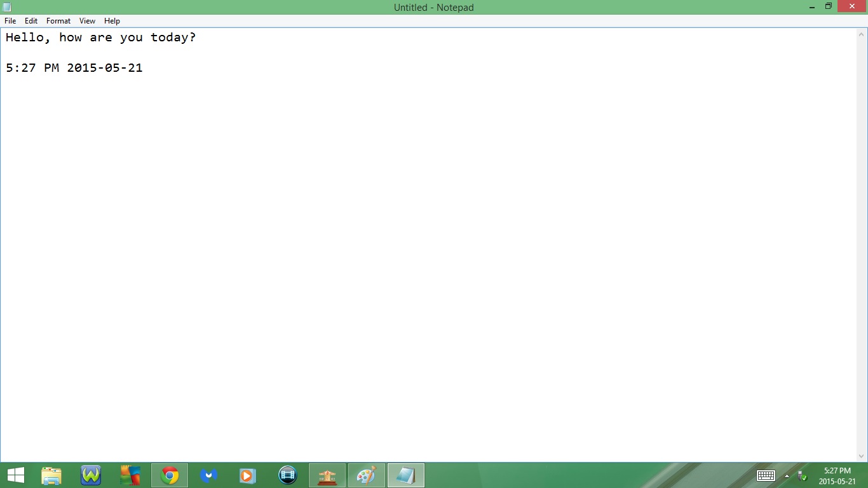Viewport: 868px width, 488px height.
Task: Open the File menu
Action: tap(10, 20)
